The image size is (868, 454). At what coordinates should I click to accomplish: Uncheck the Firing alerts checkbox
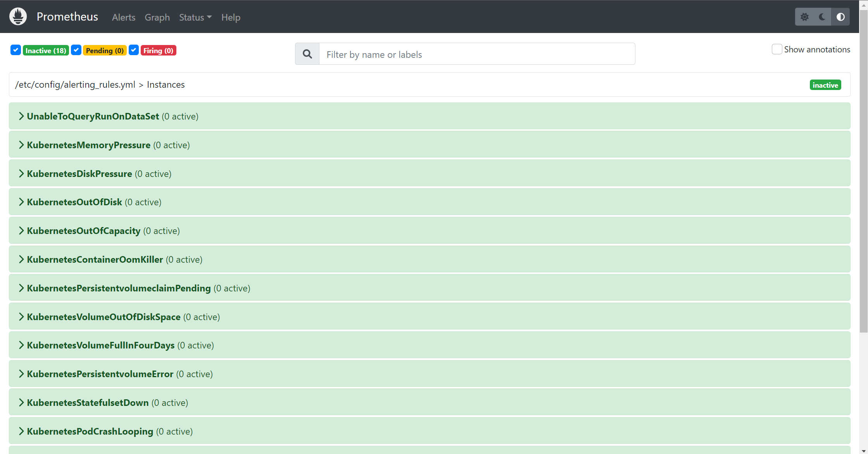(x=134, y=50)
